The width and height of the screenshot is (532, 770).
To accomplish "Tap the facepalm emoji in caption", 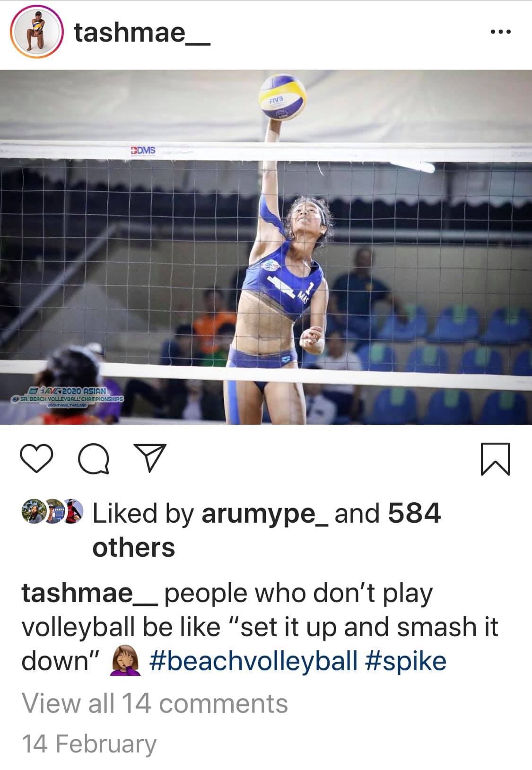I will tap(125, 661).
